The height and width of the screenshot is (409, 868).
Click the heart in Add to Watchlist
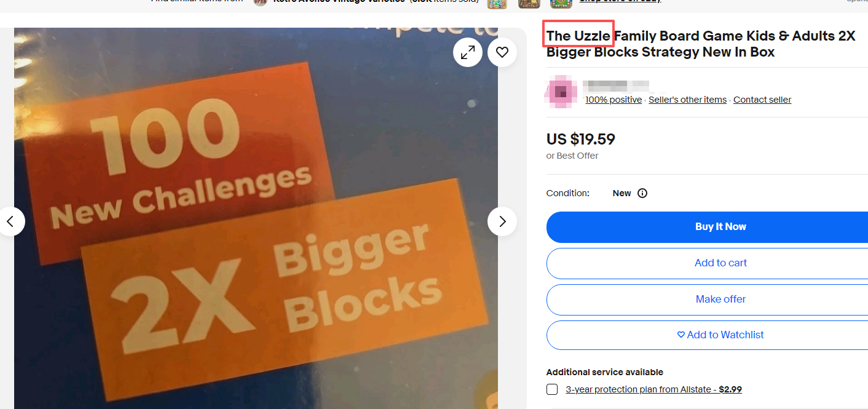pos(681,335)
